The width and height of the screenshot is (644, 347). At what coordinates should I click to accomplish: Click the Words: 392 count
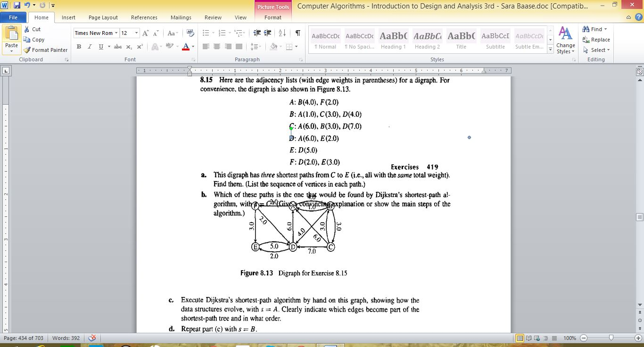pos(66,338)
